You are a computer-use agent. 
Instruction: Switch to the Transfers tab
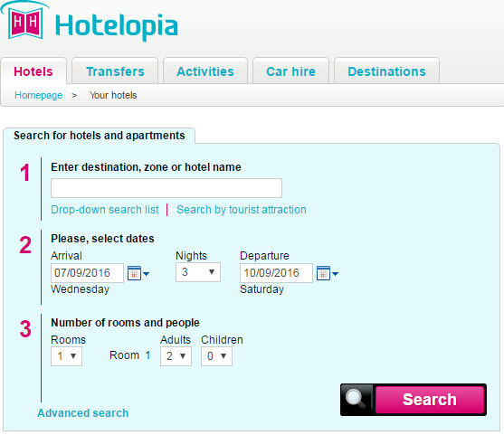click(x=115, y=71)
